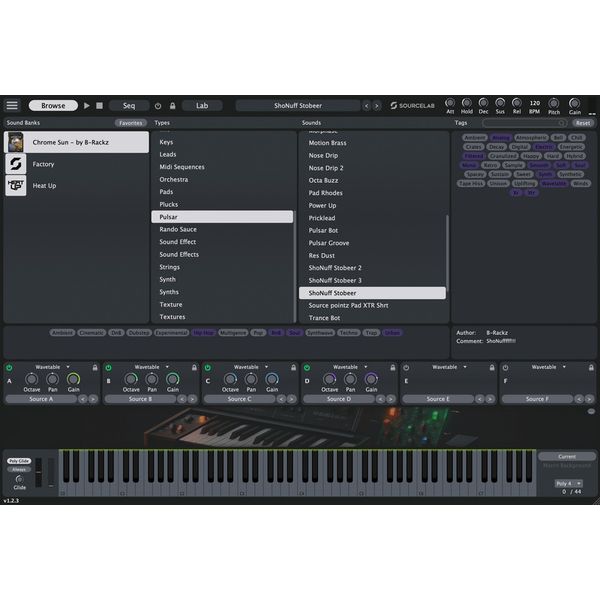Click the Sounds list scrollbar

coord(447,254)
